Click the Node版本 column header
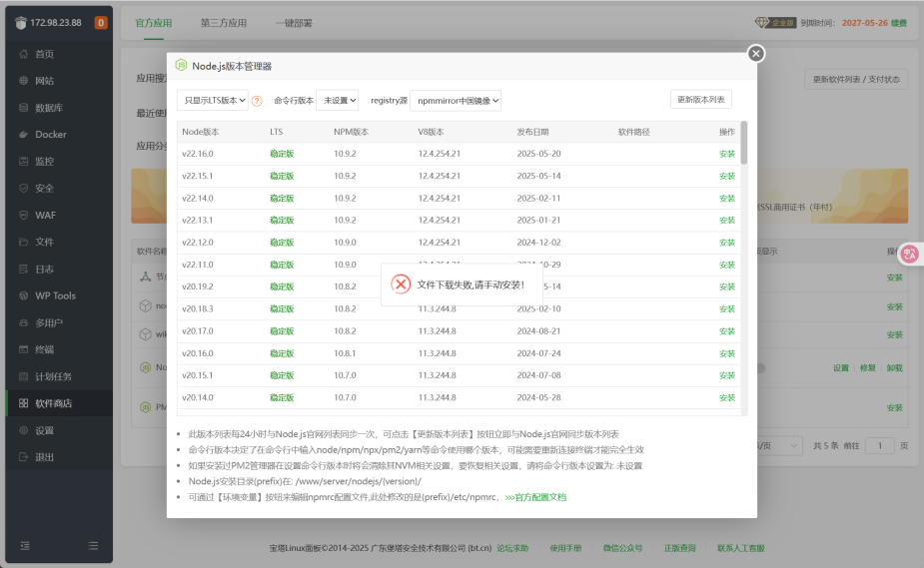 coord(201,132)
